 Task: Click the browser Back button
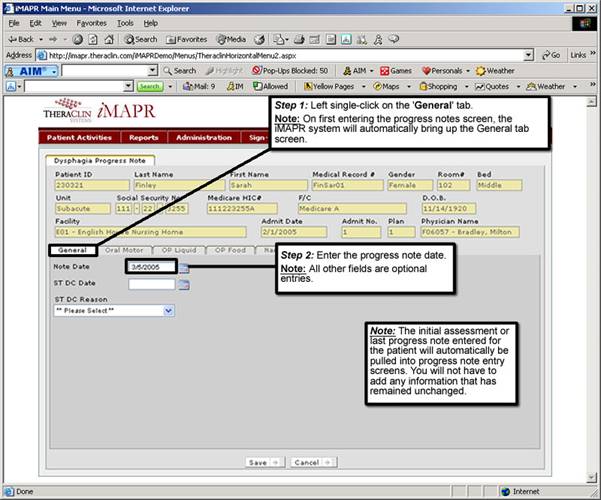[x=22, y=38]
